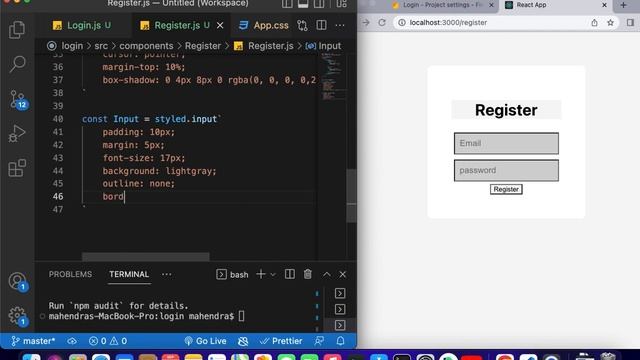Image resolution: width=640 pixels, height=360 pixels.
Task: Open editor More Actions ellipsis menu
Action: click(x=340, y=25)
